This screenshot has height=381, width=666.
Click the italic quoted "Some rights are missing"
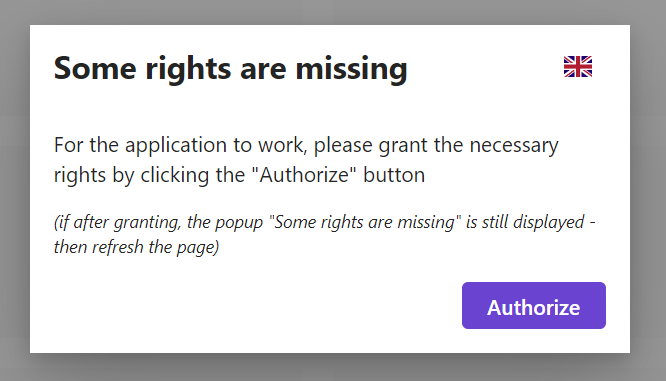[x=366, y=222]
